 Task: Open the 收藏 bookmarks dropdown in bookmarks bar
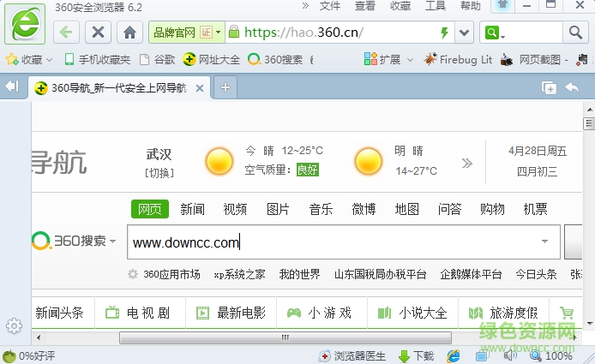(x=29, y=60)
